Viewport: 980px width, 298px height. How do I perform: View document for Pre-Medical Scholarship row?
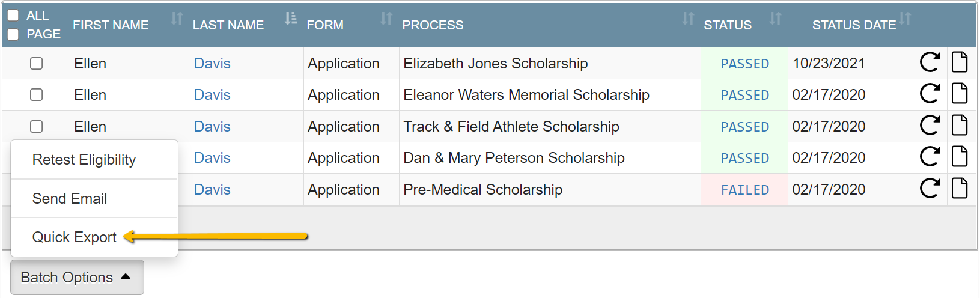960,188
